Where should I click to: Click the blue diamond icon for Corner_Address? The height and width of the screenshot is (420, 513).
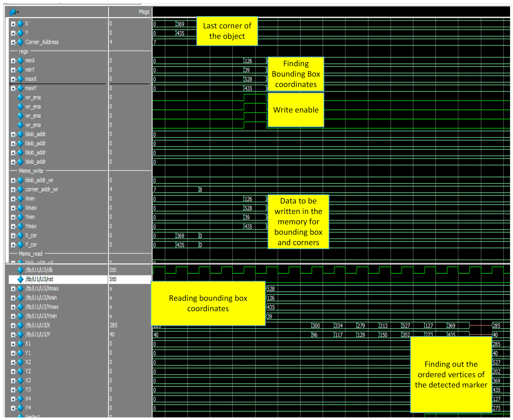point(21,42)
